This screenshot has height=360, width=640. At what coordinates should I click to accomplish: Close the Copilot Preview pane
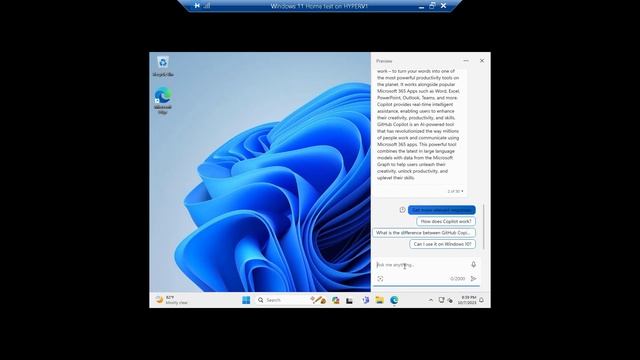482,61
